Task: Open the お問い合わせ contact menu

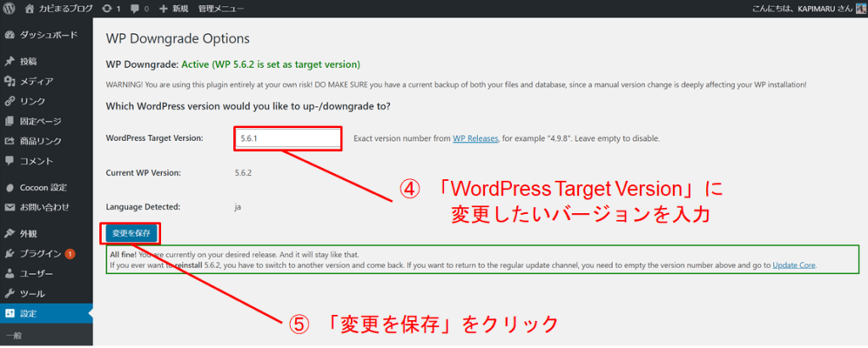Action: point(45,208)
